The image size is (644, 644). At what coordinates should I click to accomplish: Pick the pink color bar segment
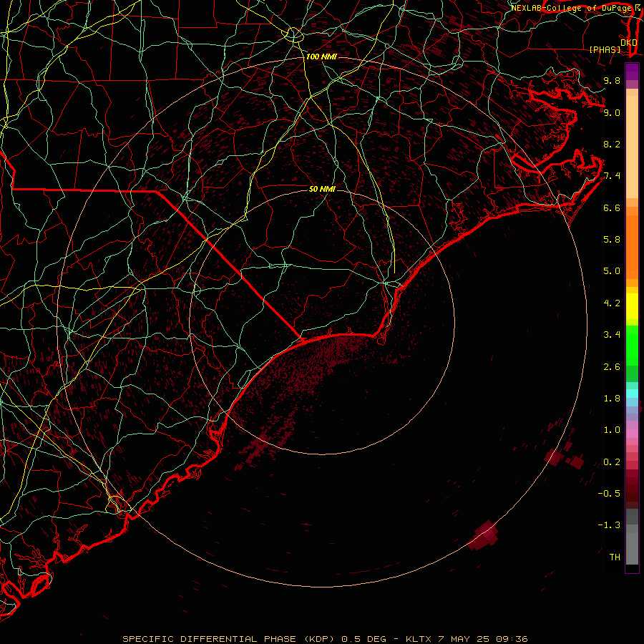[632, 434]
